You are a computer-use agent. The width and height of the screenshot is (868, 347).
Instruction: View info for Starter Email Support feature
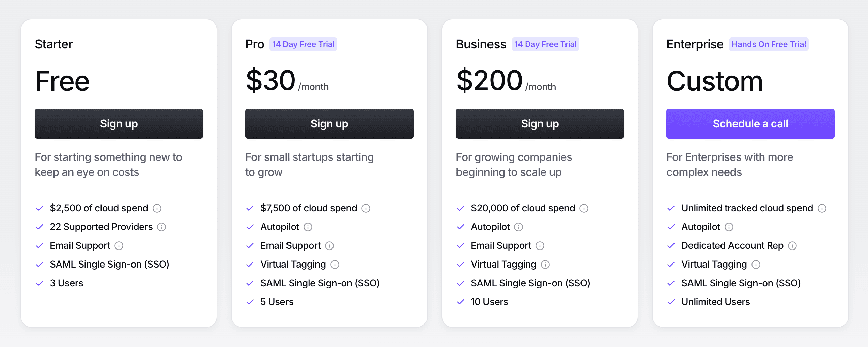(119, 245)
